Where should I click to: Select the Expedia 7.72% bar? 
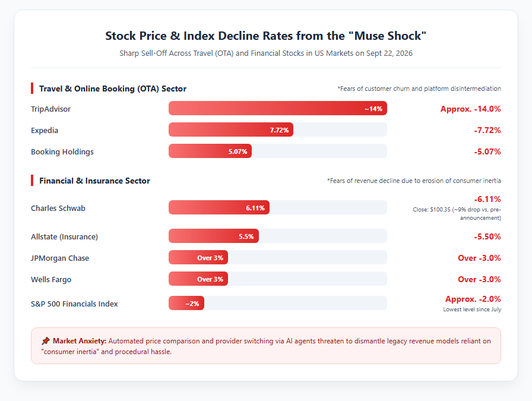231,130
